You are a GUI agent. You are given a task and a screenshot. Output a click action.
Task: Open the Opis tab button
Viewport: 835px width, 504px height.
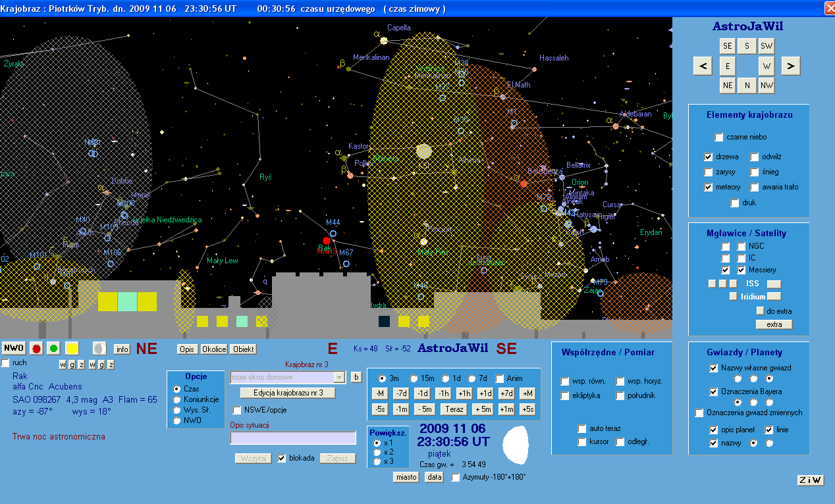[x=187, y=349]
